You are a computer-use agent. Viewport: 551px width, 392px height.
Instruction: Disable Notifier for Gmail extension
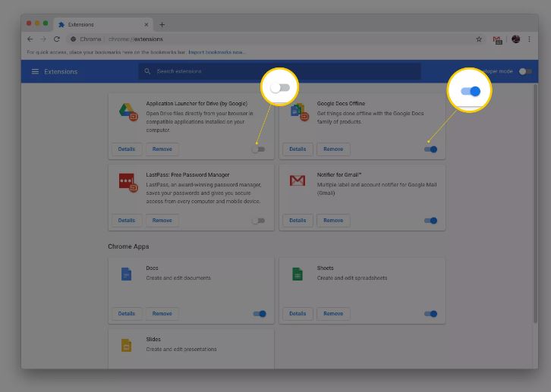(x=430, y=221)
